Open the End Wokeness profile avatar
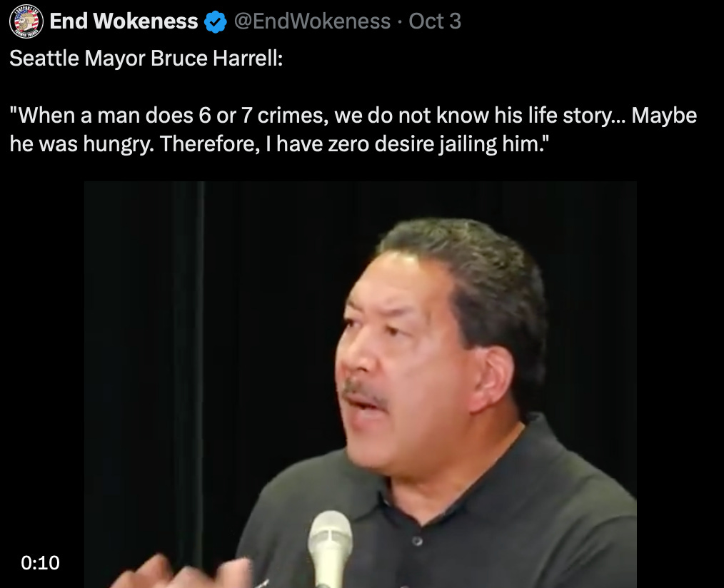Screen dimensions: 724x588 point(26,21)
